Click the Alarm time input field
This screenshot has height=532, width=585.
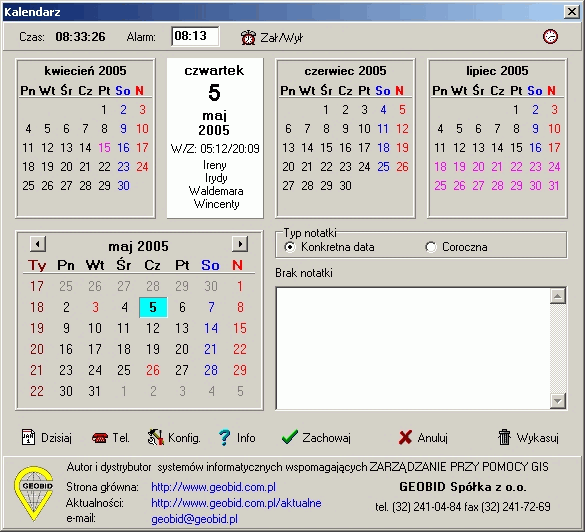(195, 36)
